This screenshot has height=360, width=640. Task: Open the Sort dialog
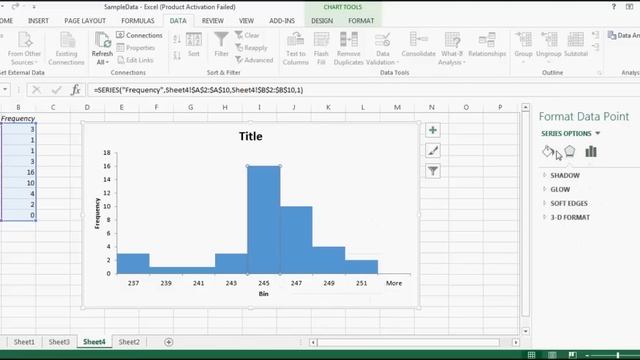(194, 44)
